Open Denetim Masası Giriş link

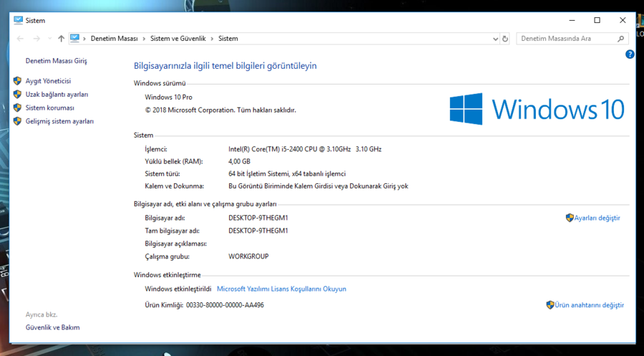click(57, 61)
